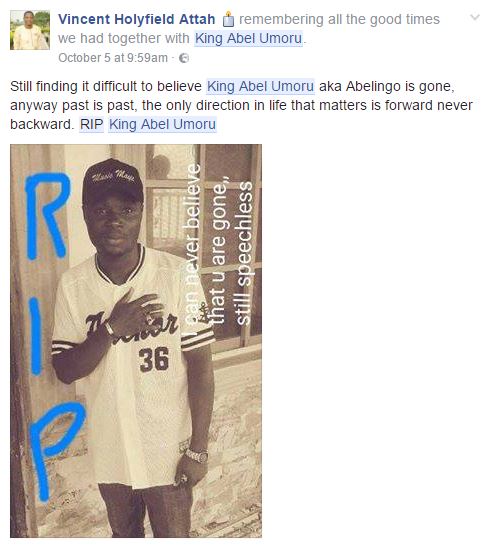Image resolution: width=491 pixels, height=550 pixels.
Task: Click the 'still speechless' overlay text
Action: pos(244,253)
